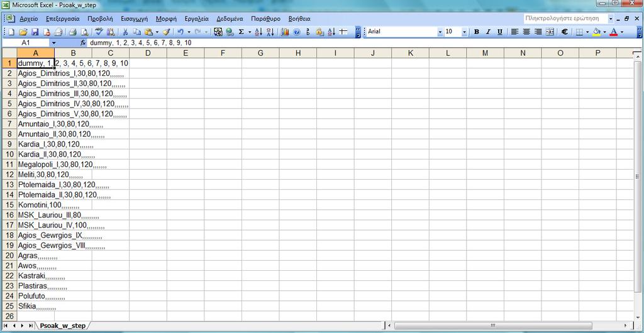Select cell containing Meliti,30,80,120
644x333 pixels.
click(35, 174)
